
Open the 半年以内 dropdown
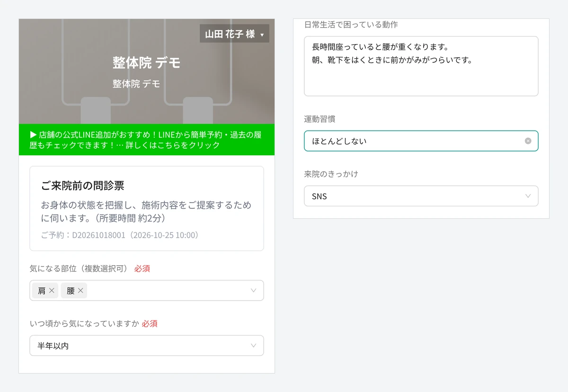[147, 346]
